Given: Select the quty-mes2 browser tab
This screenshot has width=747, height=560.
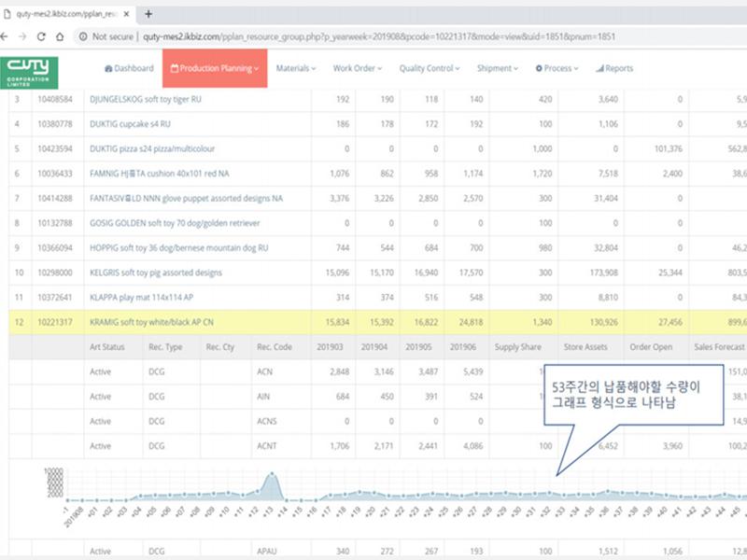Looking at the screenshot, I should click(67, 14).
